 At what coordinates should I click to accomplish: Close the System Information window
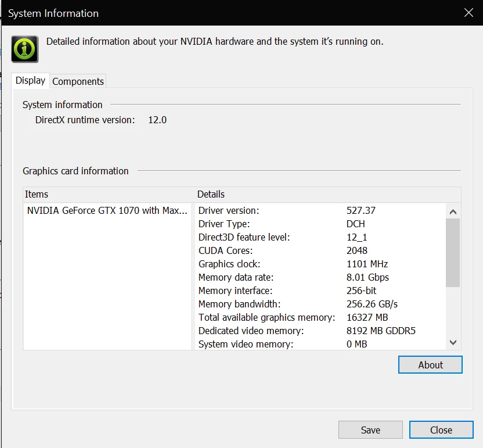(468, 13)
